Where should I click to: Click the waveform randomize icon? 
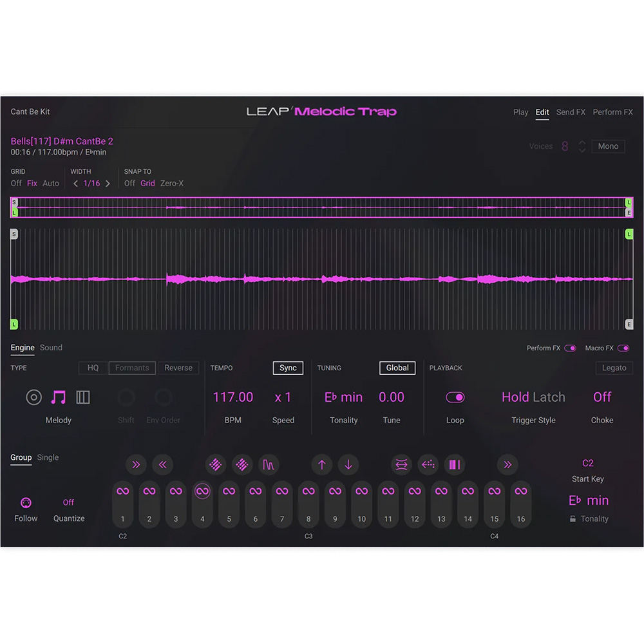pos(269,464)
